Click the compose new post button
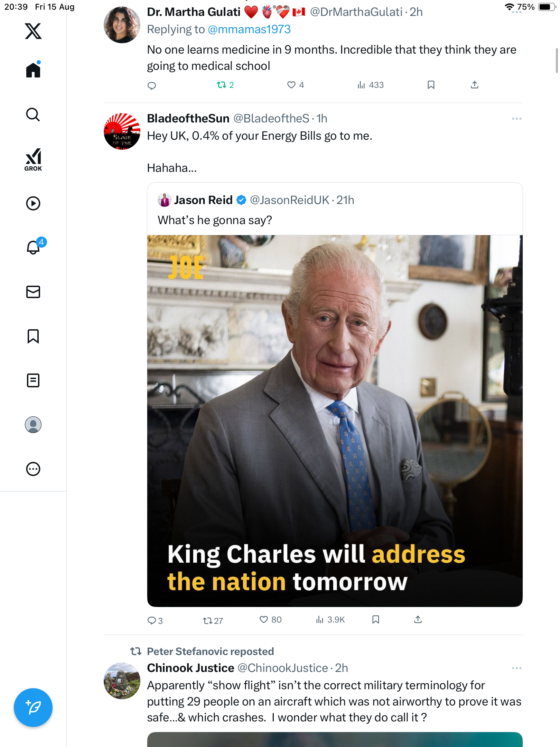The width and height of the screenshot is (560, 747). (33, 708)
